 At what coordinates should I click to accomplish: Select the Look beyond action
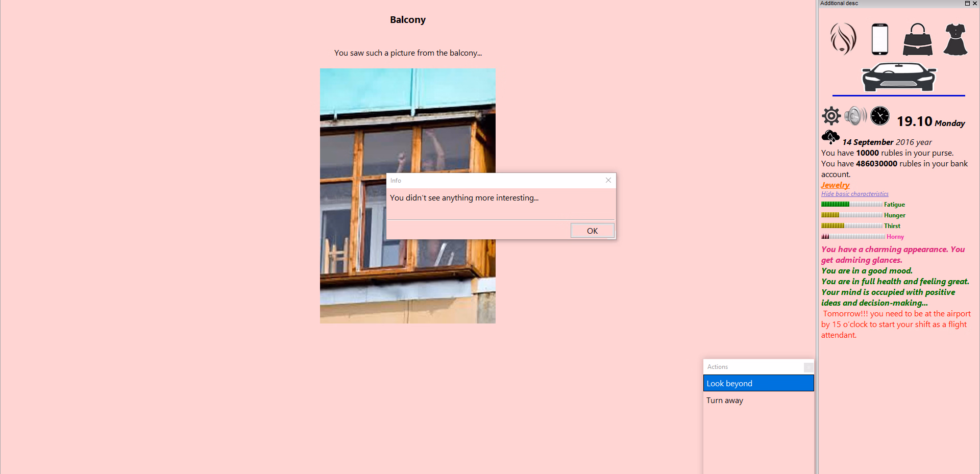point(758,383)
